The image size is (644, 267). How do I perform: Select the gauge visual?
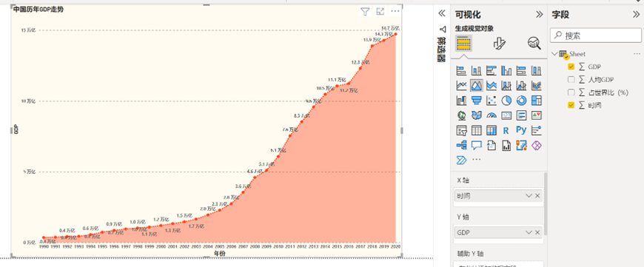pos(492,115)
